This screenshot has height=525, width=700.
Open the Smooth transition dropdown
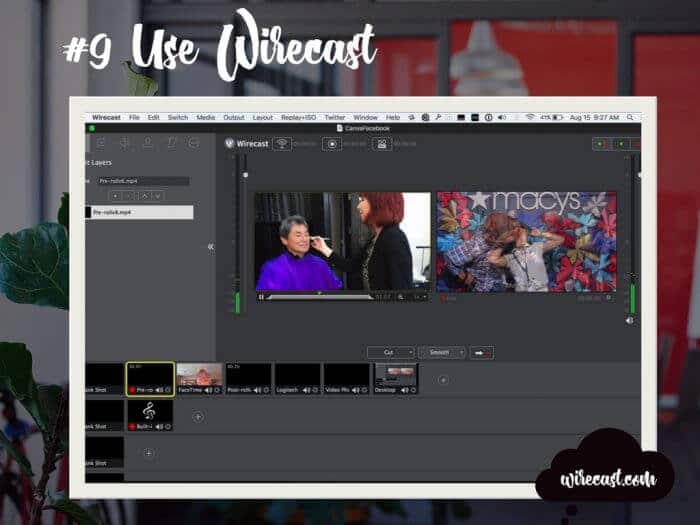coord(441,353)
